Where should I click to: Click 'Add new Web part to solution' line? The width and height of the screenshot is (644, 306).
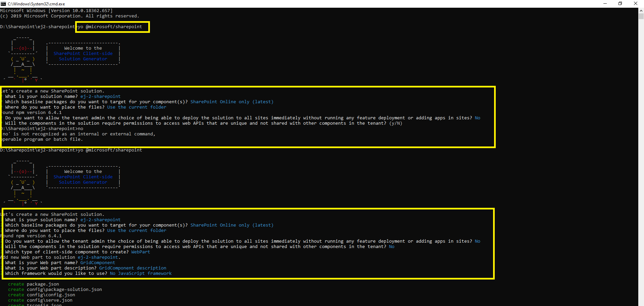[61, 257]
